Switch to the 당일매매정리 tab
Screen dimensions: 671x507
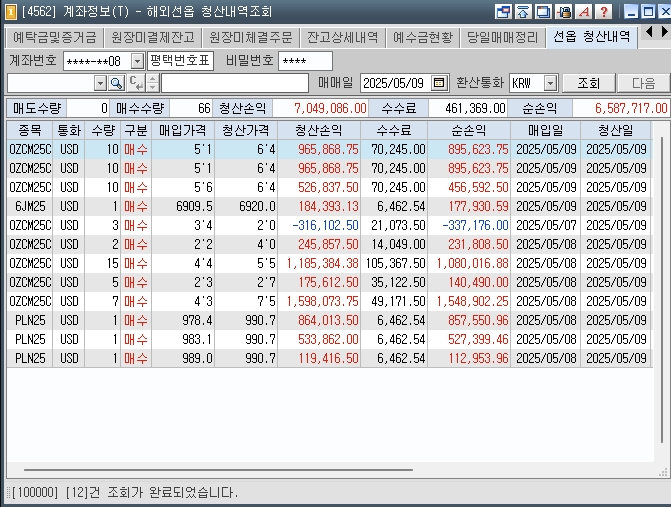[x=502, y=38]
